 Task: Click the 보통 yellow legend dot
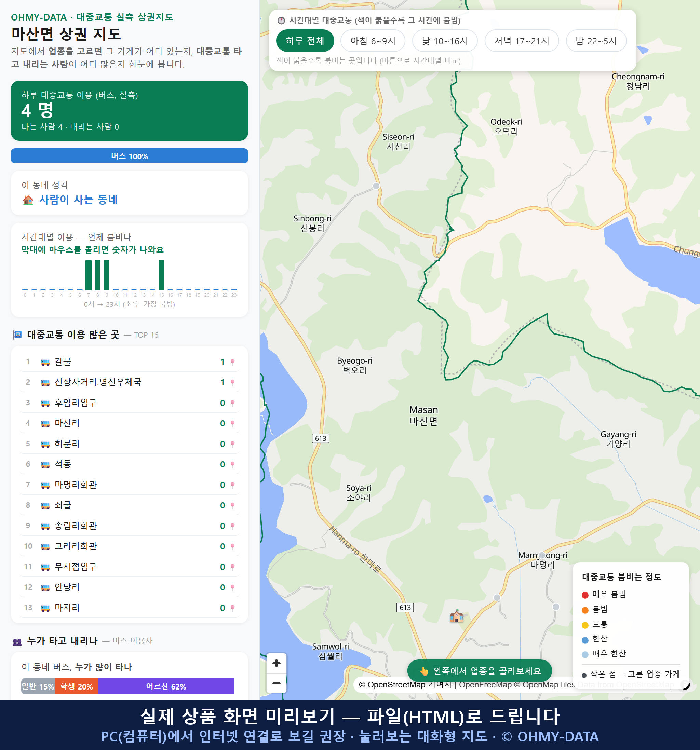[585, 625]
